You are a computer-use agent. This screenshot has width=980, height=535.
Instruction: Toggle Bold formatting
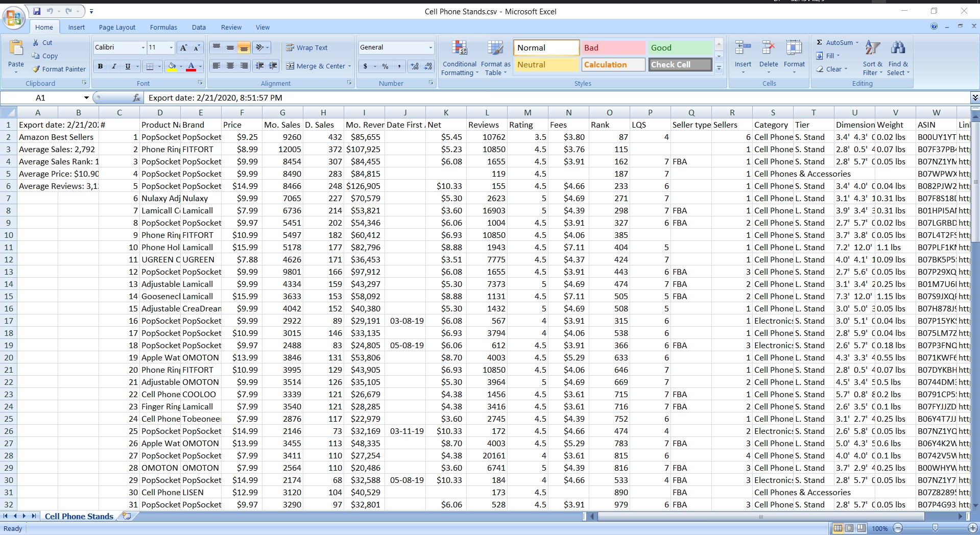[100, 66]
